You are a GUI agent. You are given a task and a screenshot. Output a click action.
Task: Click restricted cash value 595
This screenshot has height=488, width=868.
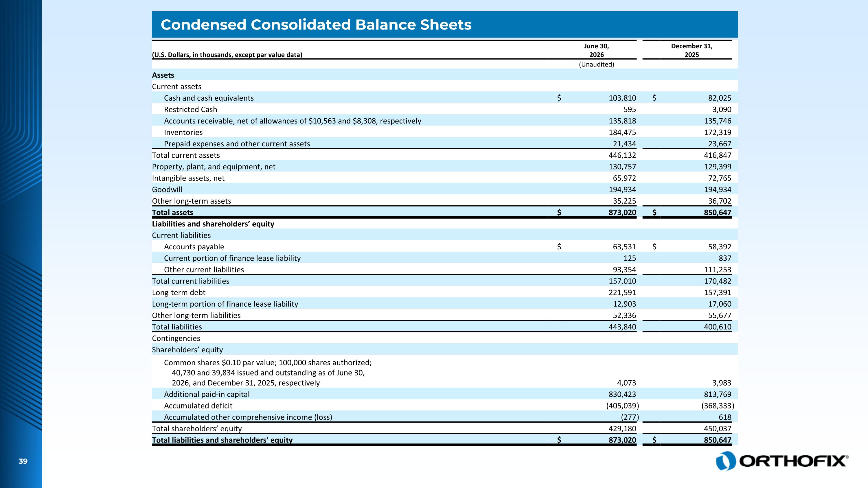coord(629,109)
